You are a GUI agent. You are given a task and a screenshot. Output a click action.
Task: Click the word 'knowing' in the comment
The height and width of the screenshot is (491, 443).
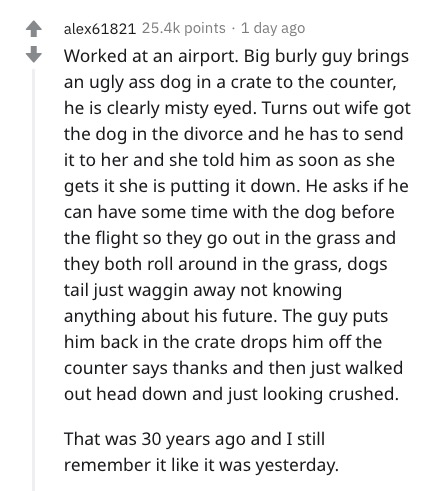[x=307, y=290]
